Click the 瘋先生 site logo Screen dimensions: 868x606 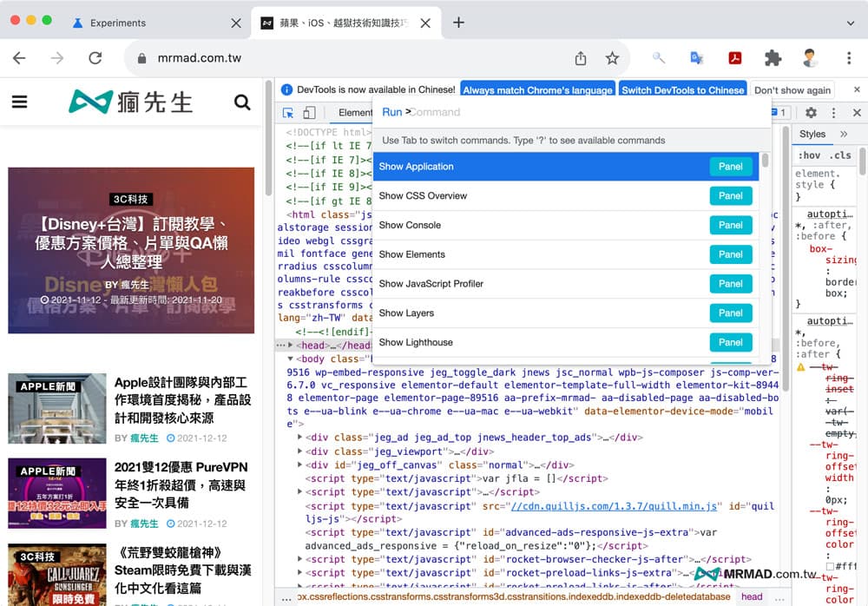click(x=131, y=102)
